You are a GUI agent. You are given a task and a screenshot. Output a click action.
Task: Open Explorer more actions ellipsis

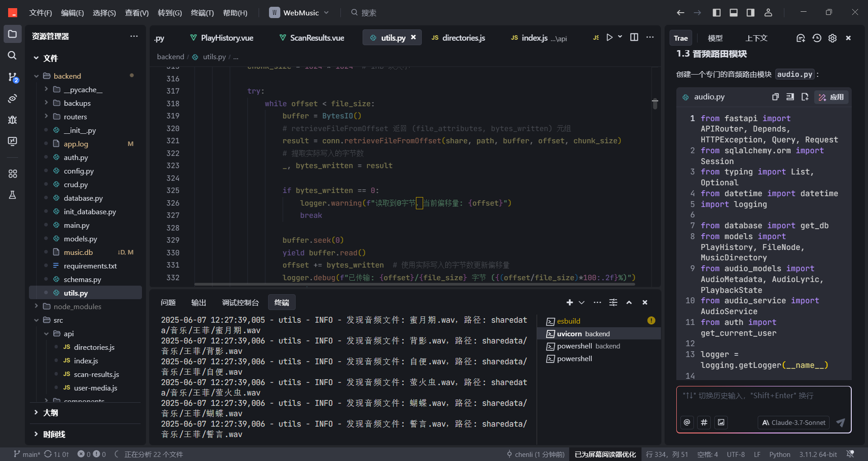point(134,36)
